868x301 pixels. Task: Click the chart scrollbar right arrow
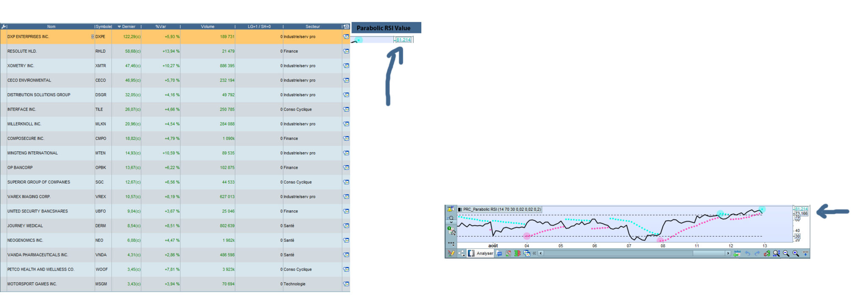tap(728, 254)
